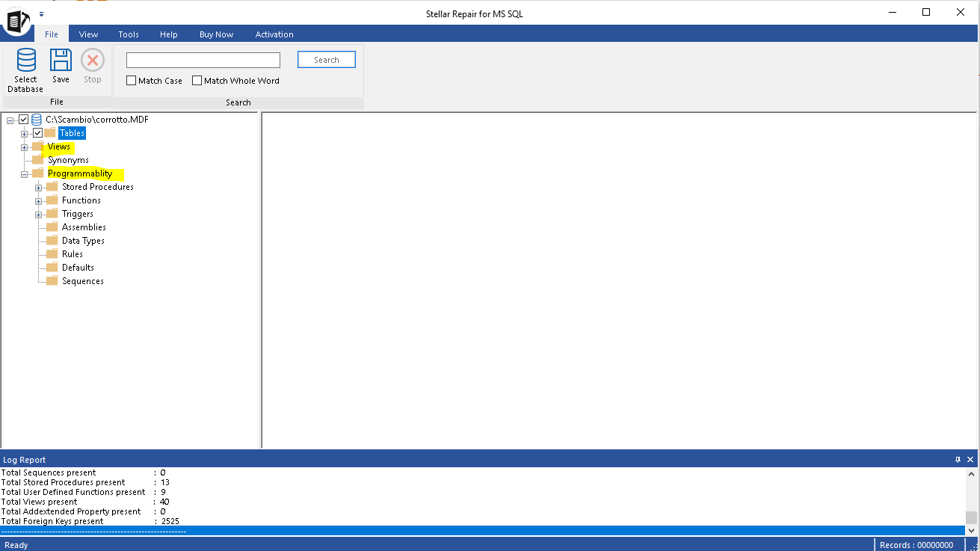Click the Synonyms folder icon
Viewport: 980px width, 551px height.
[x=37, y=160]
